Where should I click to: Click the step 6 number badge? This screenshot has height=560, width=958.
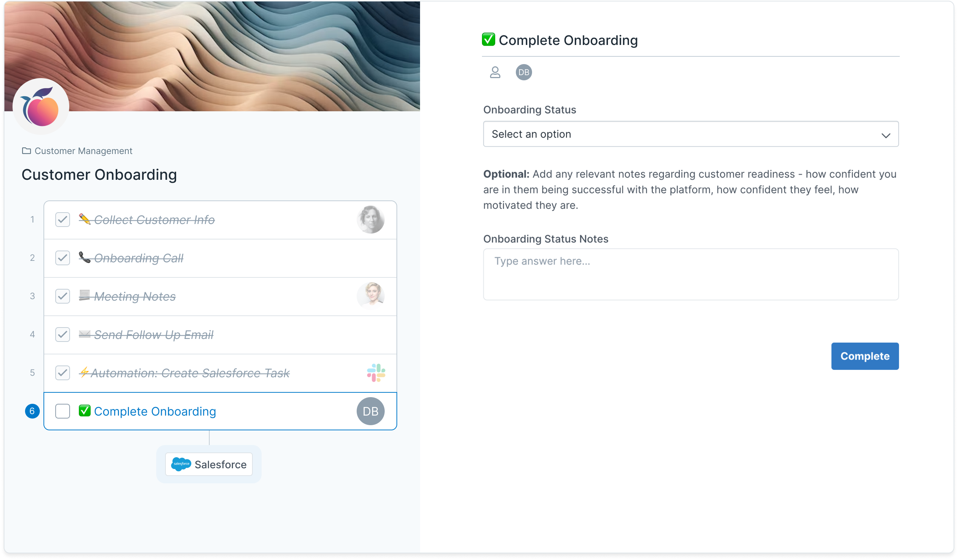[32, 411]
